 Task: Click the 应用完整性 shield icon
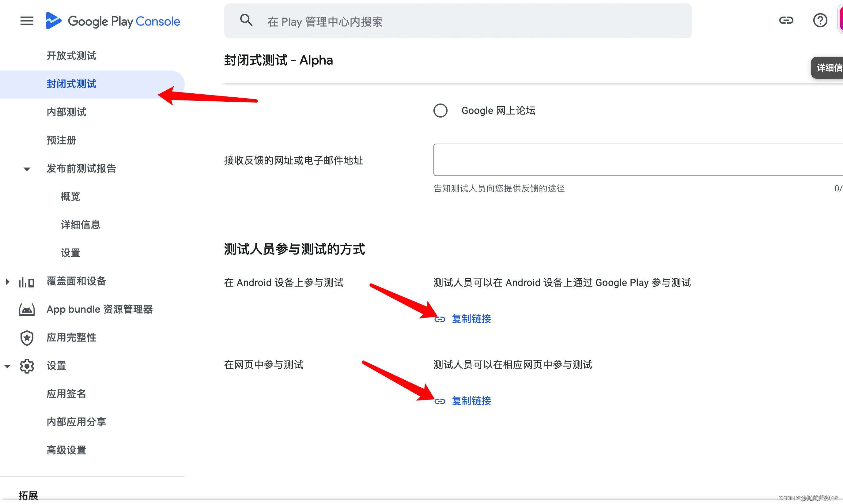pyautogui.click(x=27, y=338)
